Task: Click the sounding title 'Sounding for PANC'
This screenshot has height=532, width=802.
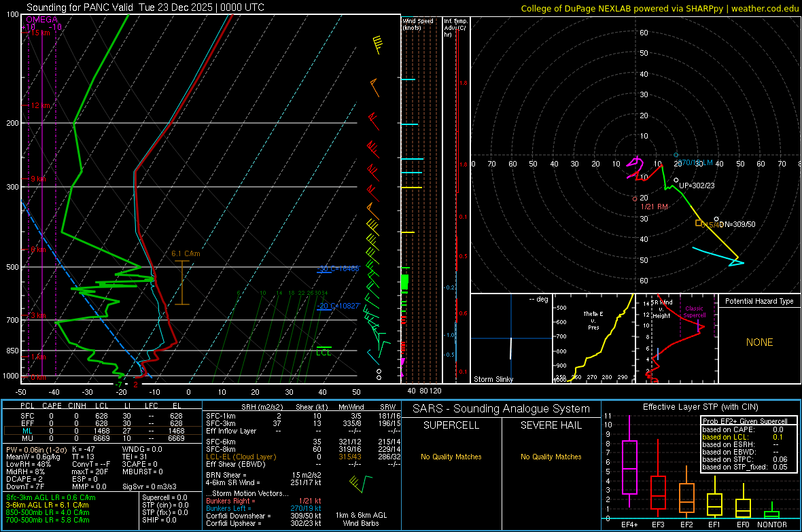Action: click(78, 7)
